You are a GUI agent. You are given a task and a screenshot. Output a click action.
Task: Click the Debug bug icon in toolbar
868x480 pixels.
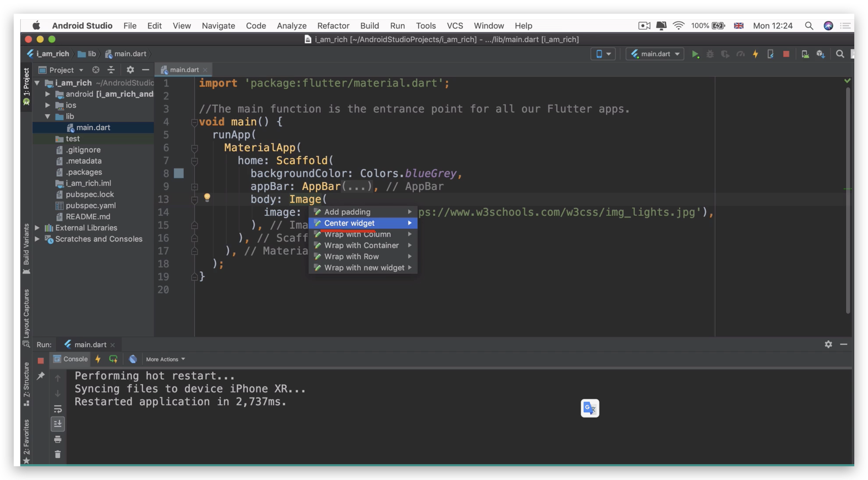point(710,54)
